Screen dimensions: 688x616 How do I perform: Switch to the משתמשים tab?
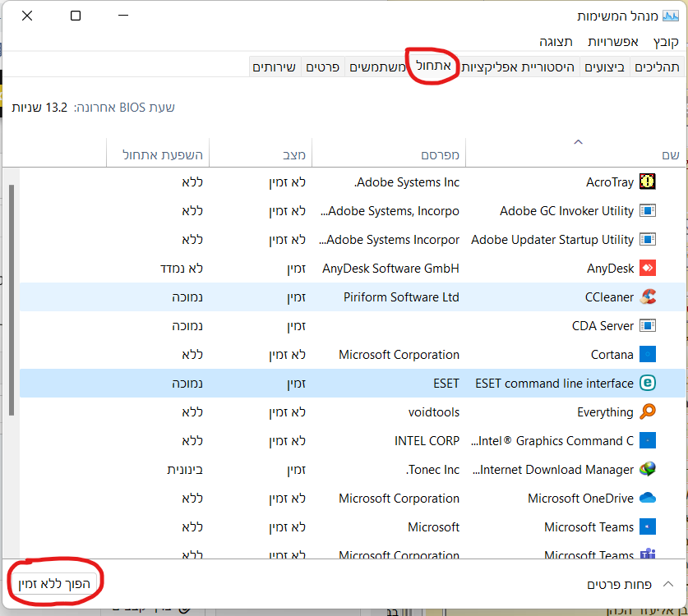tap(377, 67)
